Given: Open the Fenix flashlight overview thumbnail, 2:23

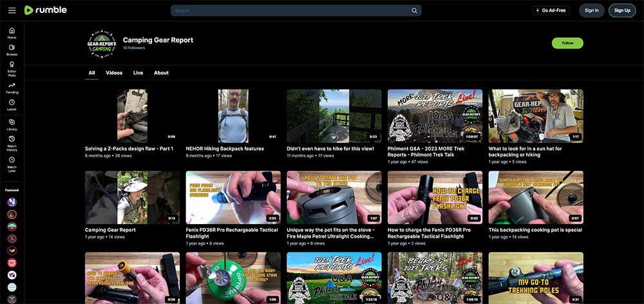Looking at the screenshot, I should pyautogui.click(x=233, y=197).
